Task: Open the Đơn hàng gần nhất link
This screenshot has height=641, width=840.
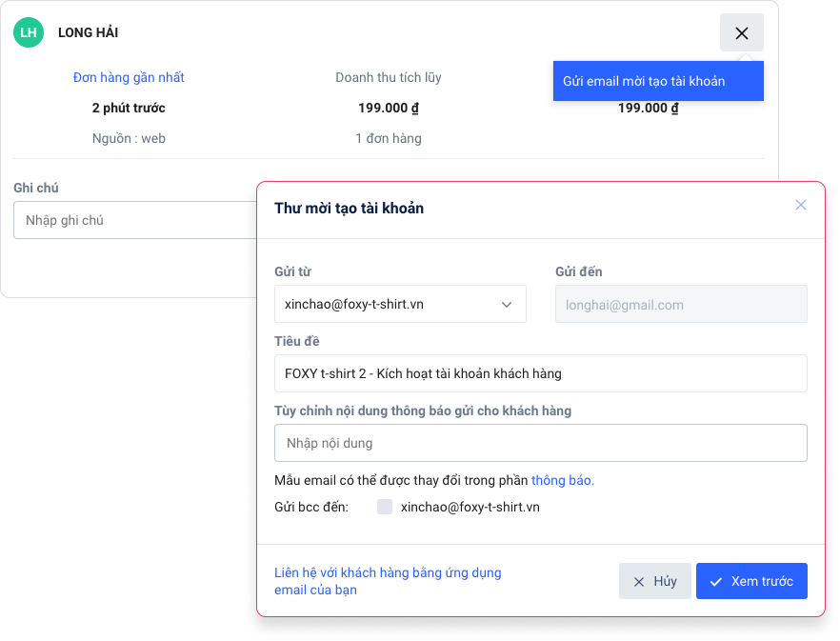Action: (x=129, y=77)
